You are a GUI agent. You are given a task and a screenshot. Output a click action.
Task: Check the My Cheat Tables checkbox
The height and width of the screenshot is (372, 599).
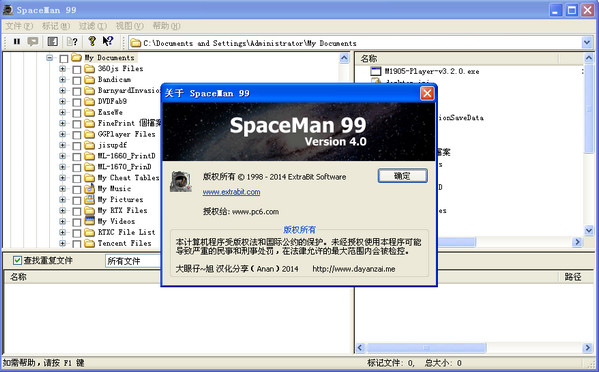point(77,178)
